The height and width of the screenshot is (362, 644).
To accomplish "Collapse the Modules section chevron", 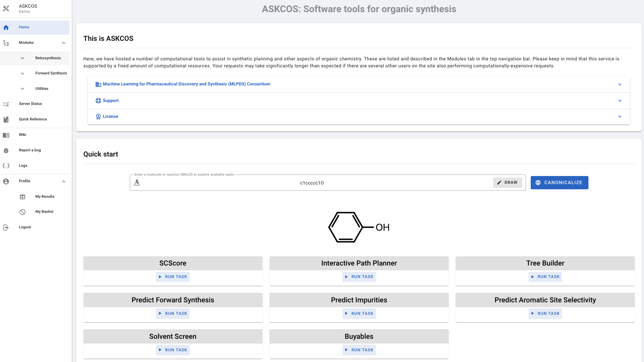I will pyautogui.click(x=64, y=43).
